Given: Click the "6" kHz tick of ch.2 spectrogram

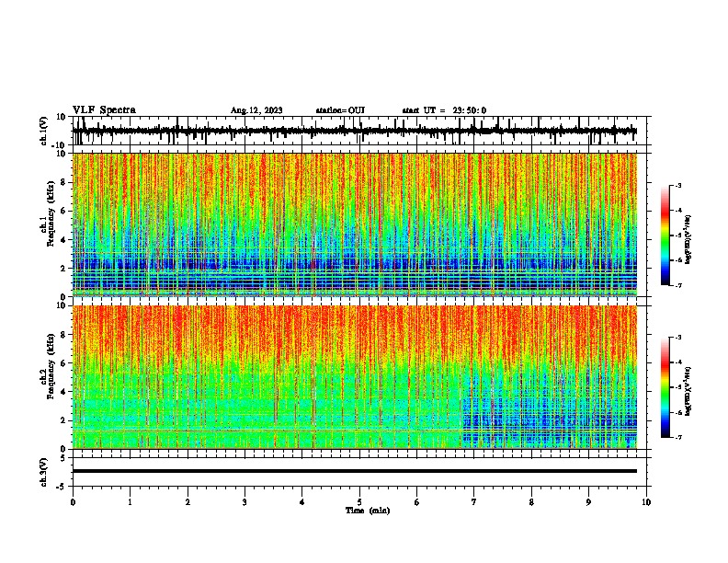Looking at the screenshot, I should point(63,362).
